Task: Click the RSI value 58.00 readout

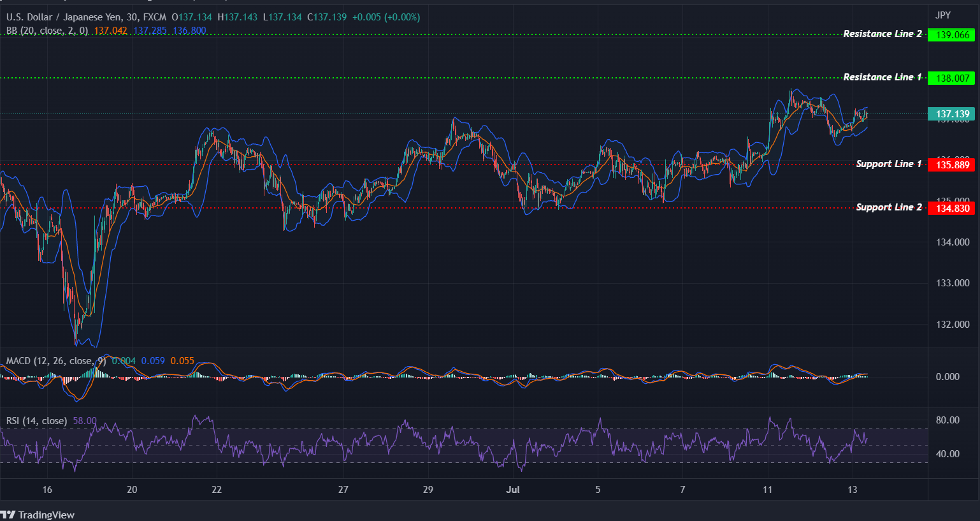Action: click(x=83, y=421)
